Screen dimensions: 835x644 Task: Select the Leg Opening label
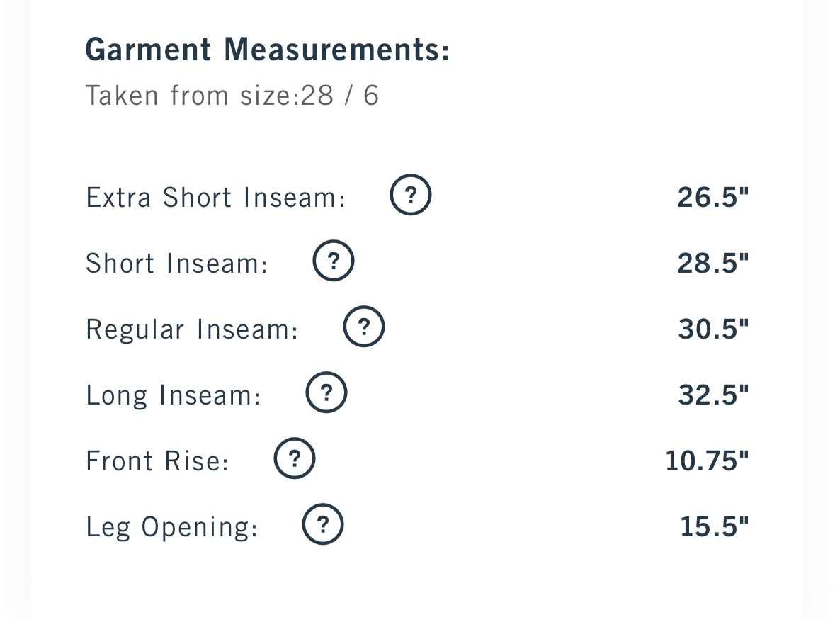(x=171, y=527)
